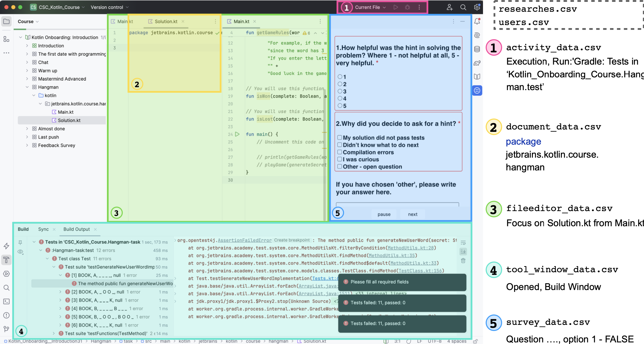Expand the Introduction lesson node
The image size is (644, 344).
click(27, 46)
